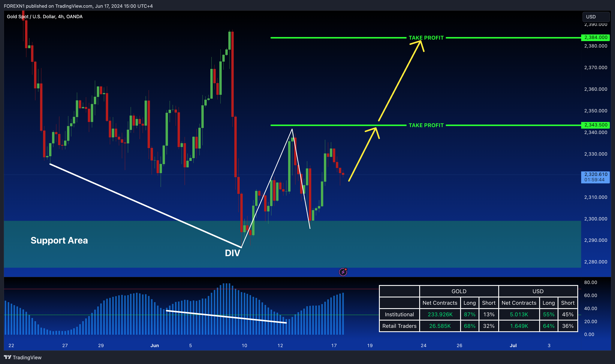
Task: Click the GOLD table header cell
Action: [459, 291]
